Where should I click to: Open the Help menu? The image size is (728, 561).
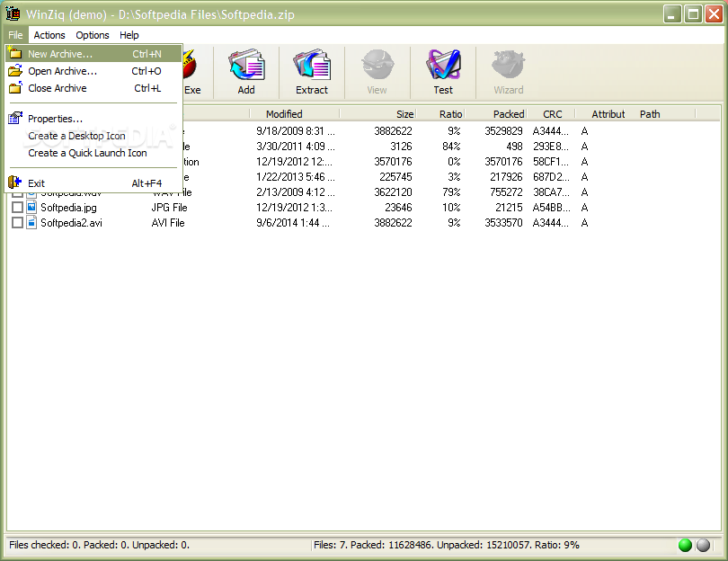[129, 35]
